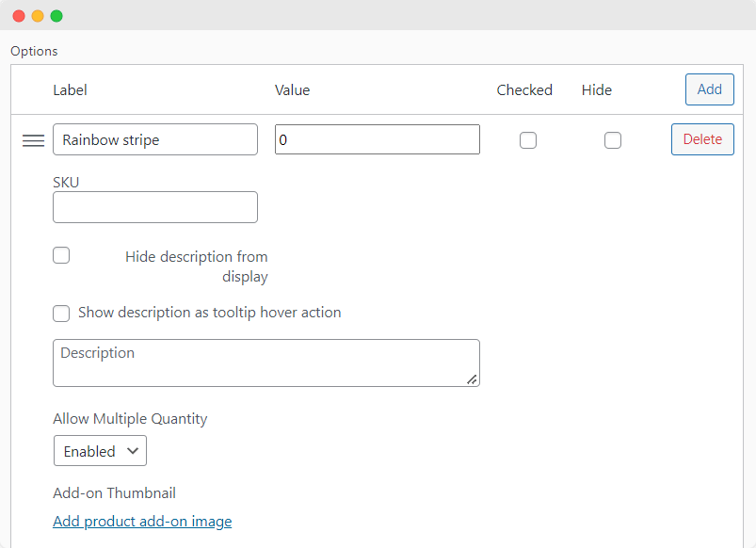The image size is (756, 548).
Task: Click the Value input field showing 0
Action: tap(378, 139)
